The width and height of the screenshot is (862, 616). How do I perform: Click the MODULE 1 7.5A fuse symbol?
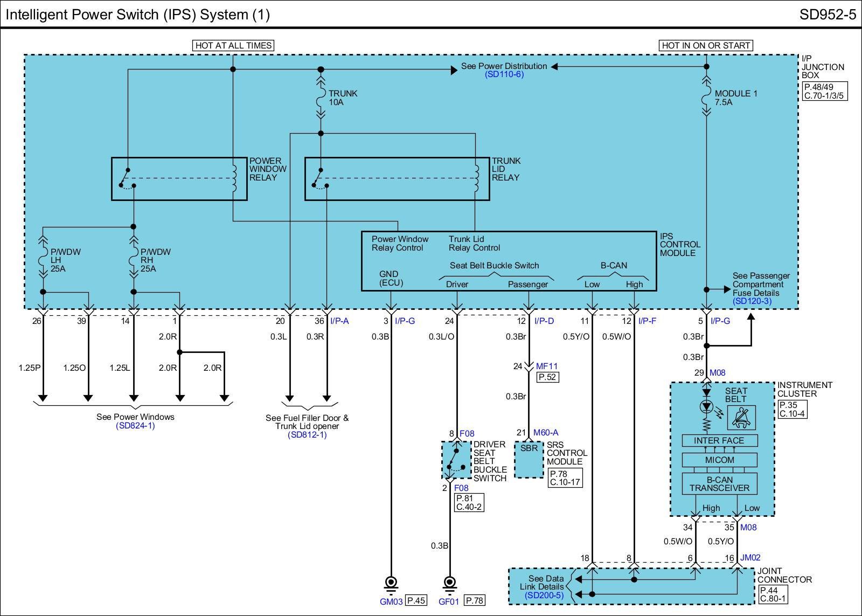[706, 98]
